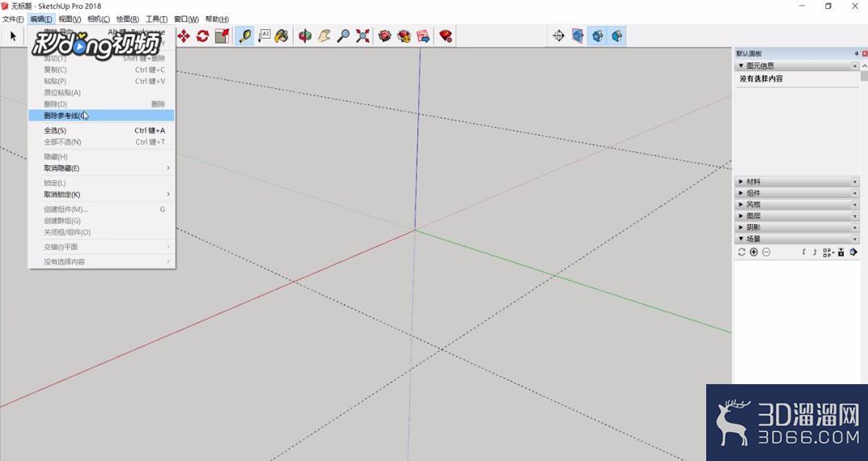Image resolution: width=868 pixels, height=461 pixels.
Task: Open the 绘图(R) menu
Action: pyautogui.click(x=127, y=19)
